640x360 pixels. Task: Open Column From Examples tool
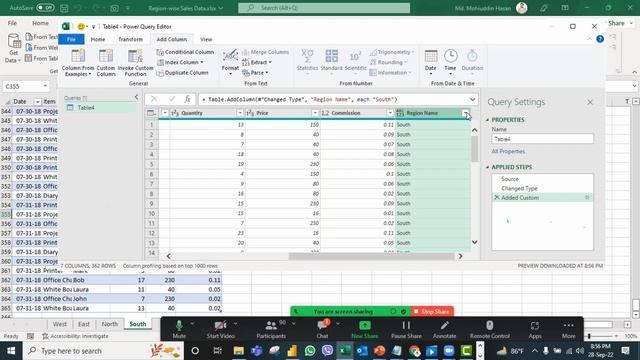pos(78,62)
